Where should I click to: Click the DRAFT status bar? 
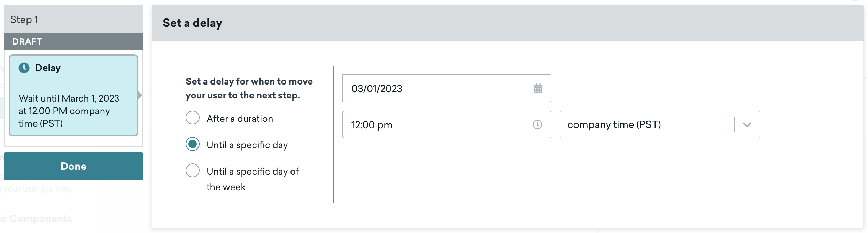(73, 42)
